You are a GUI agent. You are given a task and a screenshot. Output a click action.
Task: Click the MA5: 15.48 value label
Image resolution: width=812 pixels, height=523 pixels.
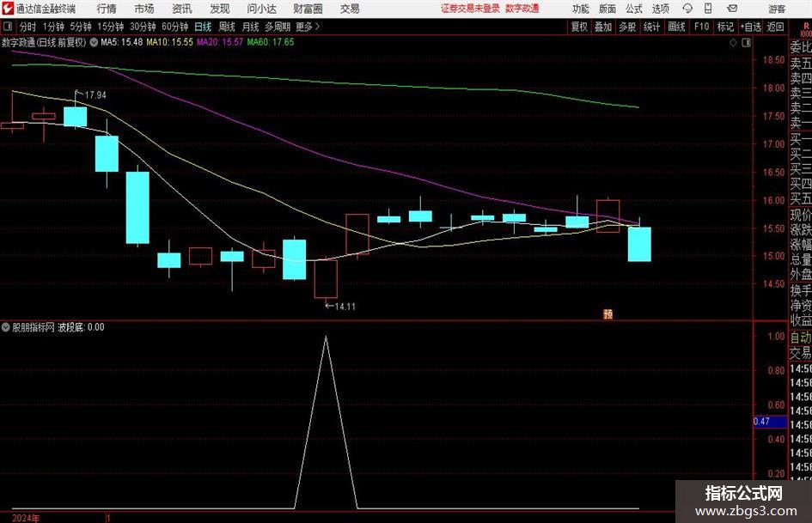[122, 42]
